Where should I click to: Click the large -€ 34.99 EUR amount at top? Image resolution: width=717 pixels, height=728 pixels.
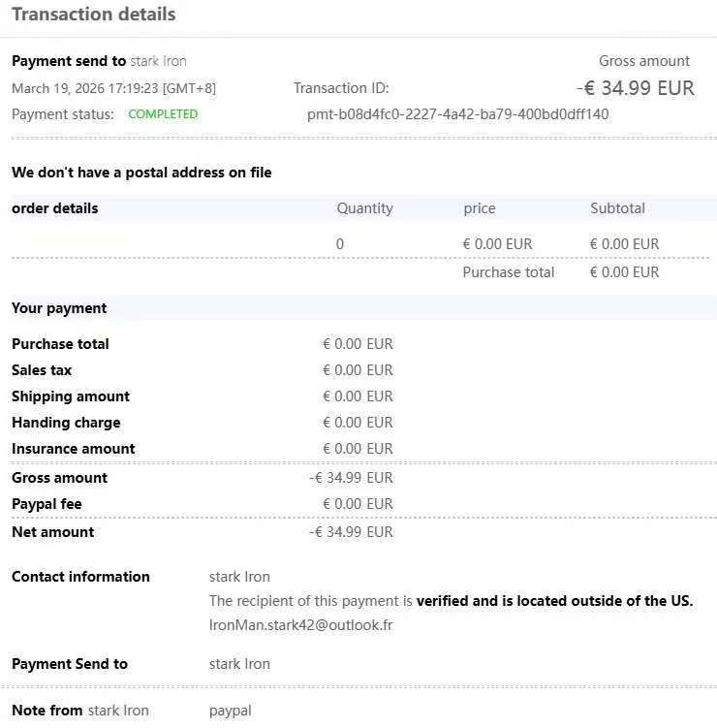pos(635,88)
